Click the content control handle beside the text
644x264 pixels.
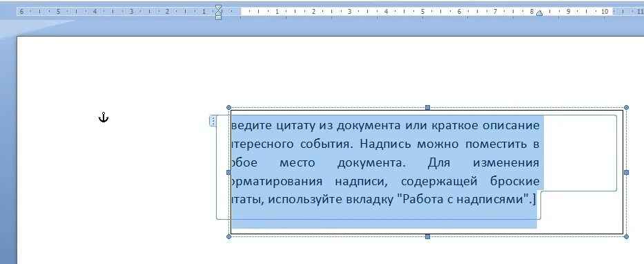click(x=213, y=121)
